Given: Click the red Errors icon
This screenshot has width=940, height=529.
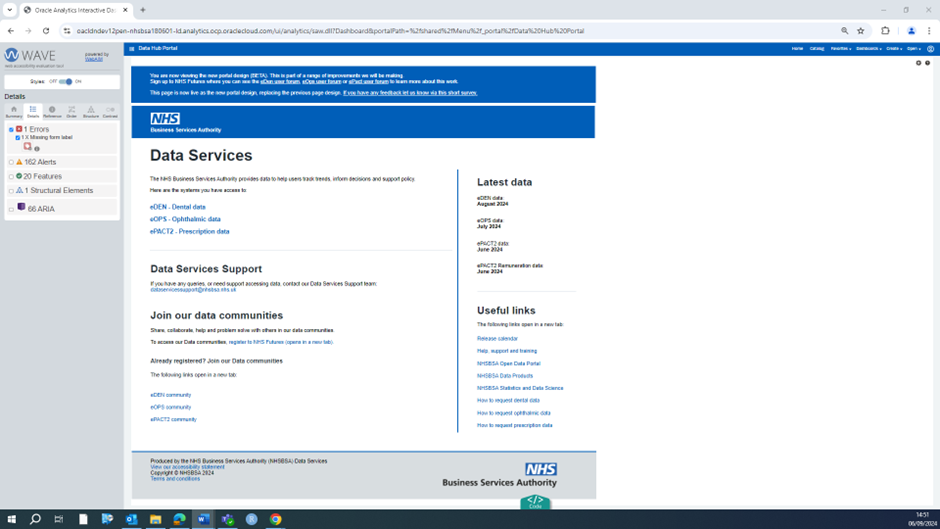Looking at the screenshot, I should [19, 129].
